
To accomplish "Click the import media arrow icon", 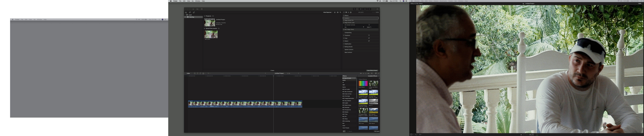I will (193, 9).
